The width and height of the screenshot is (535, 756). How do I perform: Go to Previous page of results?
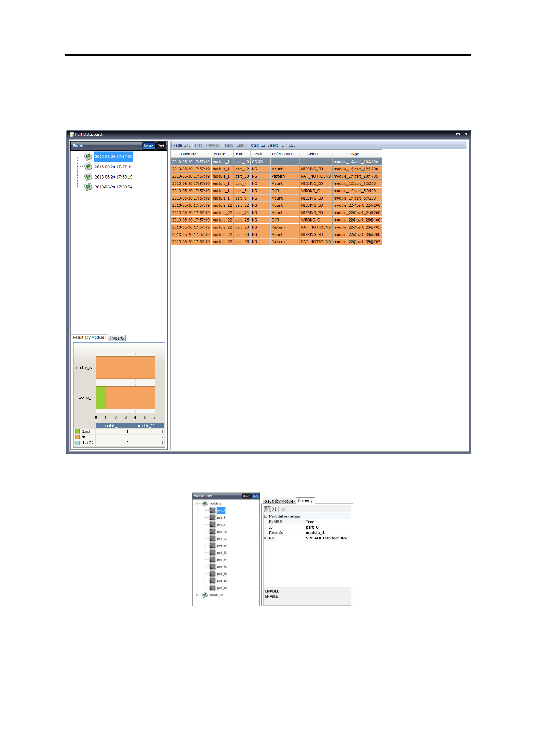[x=213, y=145]
